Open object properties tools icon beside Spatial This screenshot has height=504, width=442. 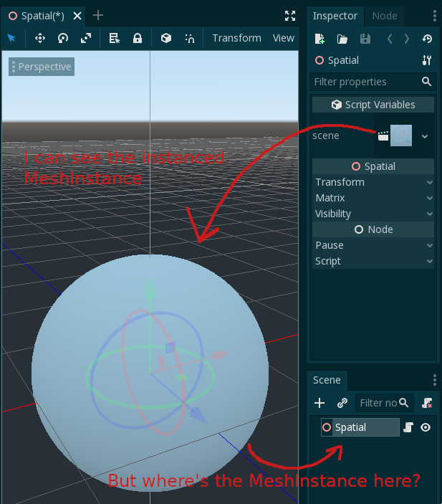coord(426,60)
